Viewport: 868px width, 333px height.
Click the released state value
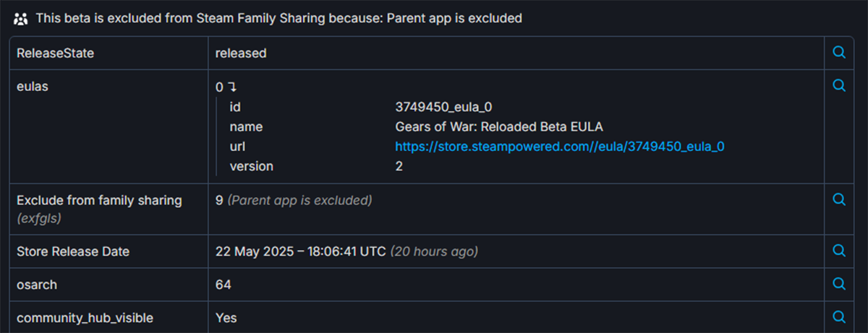pos(241,53)
